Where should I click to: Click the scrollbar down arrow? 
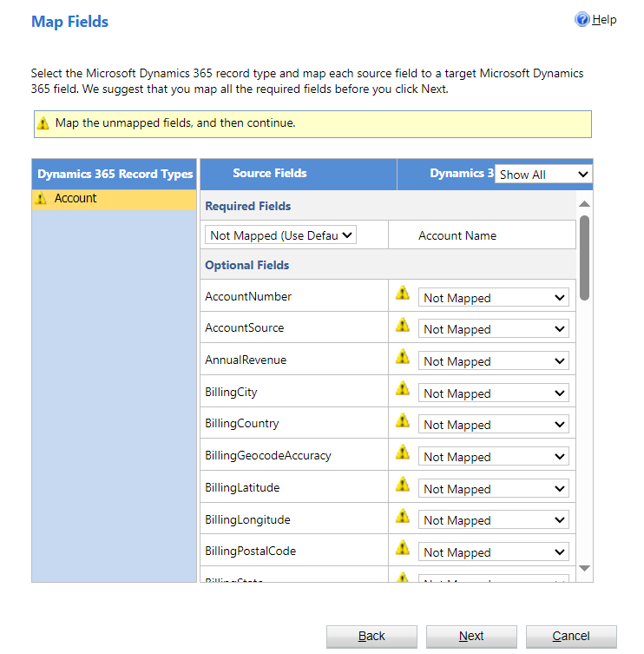(x=584, y=568)
